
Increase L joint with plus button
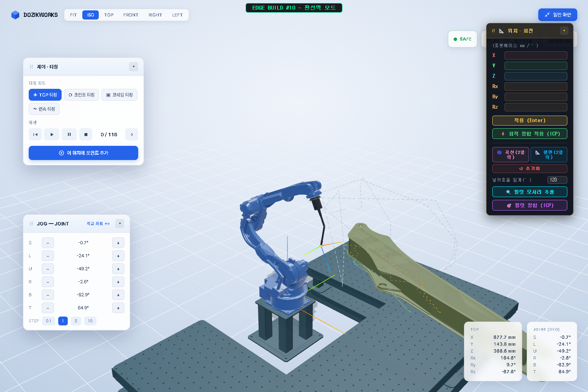pos(118,256)
